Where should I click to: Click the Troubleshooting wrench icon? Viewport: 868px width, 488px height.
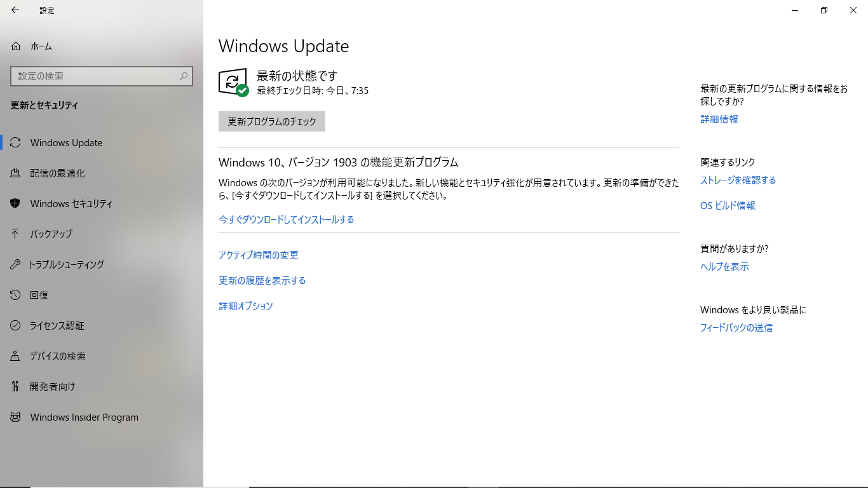(x=16, y=264)
